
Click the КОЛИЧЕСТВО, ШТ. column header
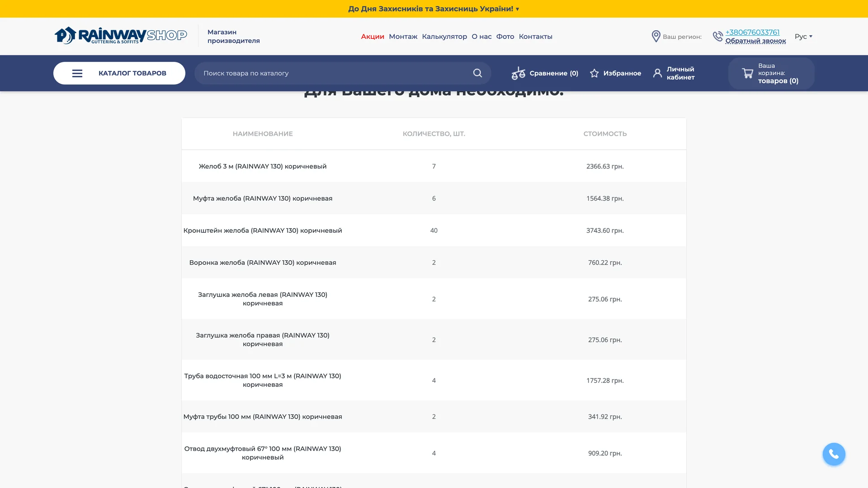[434, 134]
